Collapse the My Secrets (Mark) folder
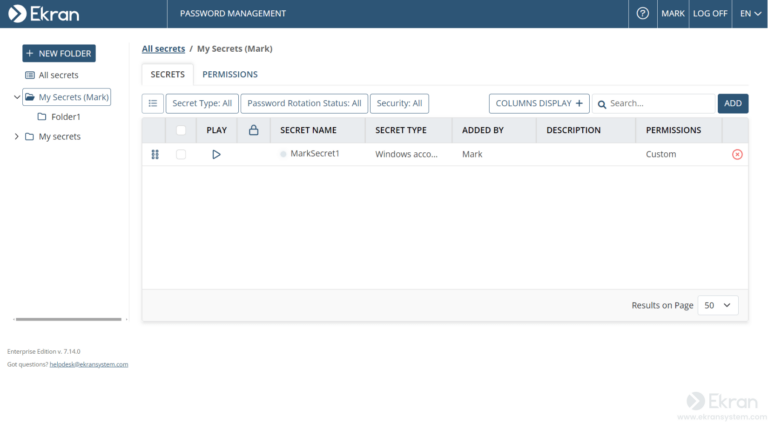The width and height of the screenshot is (768, 438). [17, 97]
